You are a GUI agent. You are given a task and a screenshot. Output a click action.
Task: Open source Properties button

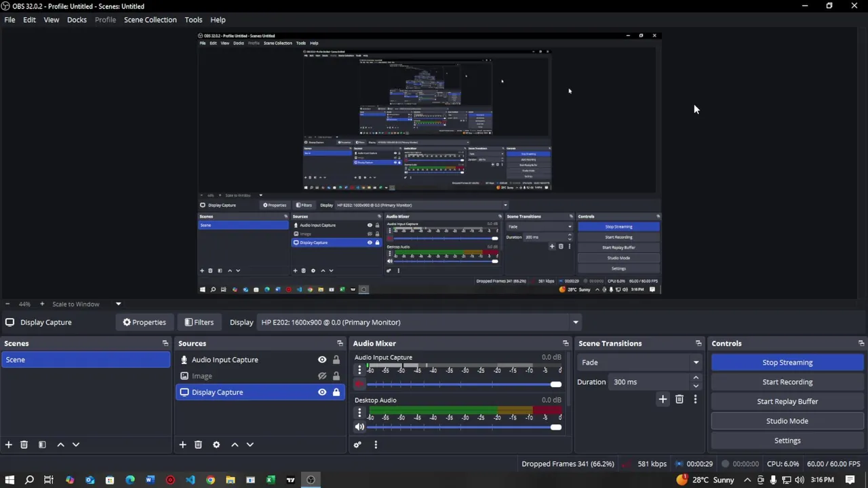pos(144,322)
